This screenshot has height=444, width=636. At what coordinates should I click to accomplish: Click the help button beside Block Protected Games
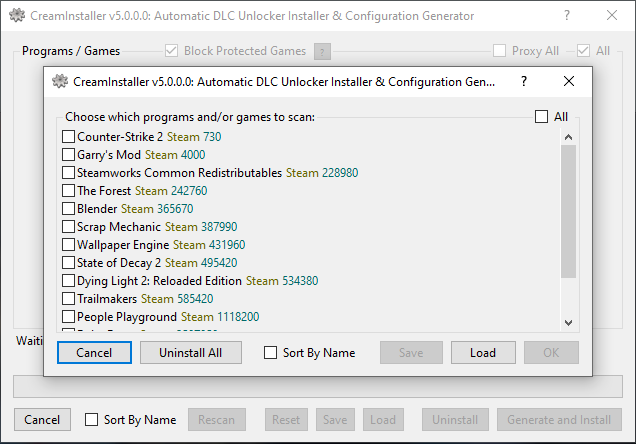322,51
